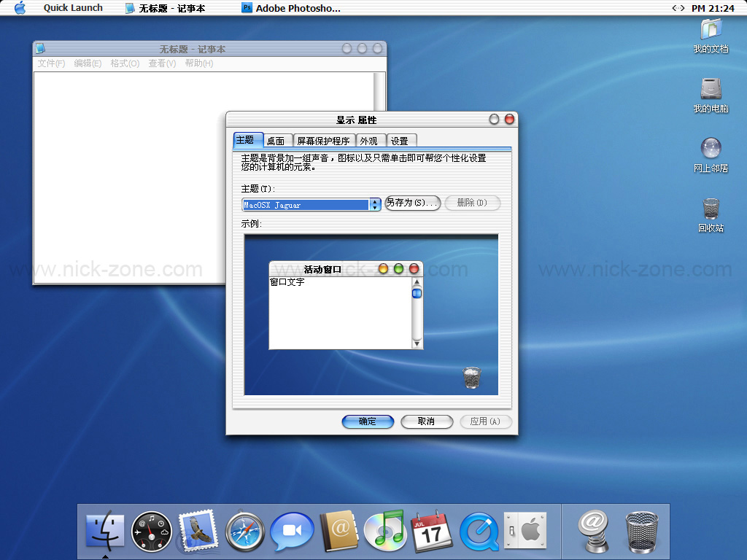The width and height of the screenshot is (747, 560).
Task: Click the arrows icon beside the clock
Action: point(678,8)
